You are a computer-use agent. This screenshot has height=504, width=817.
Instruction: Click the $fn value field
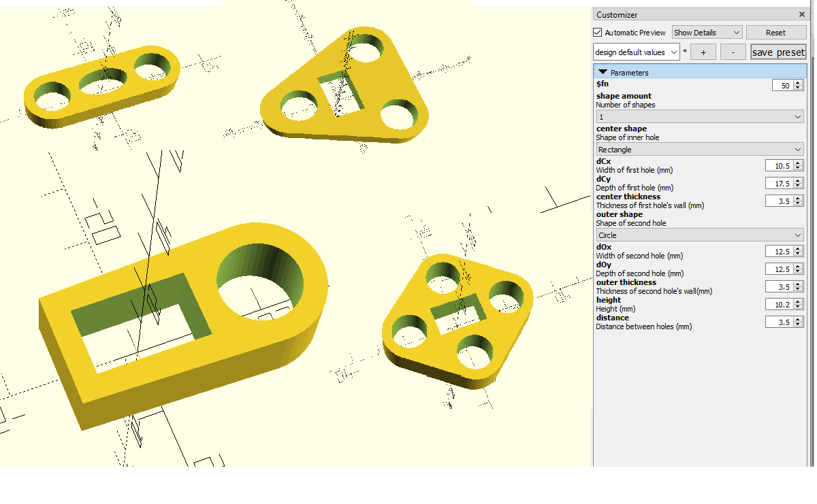click(782, 86)
